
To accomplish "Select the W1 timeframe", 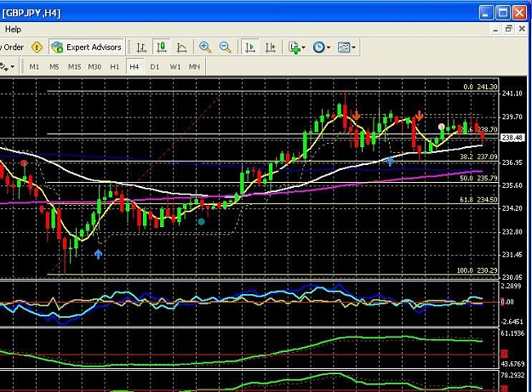I will 175,66.
